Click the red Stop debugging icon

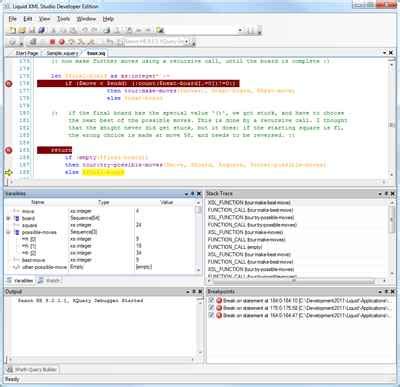coord(52,42)
